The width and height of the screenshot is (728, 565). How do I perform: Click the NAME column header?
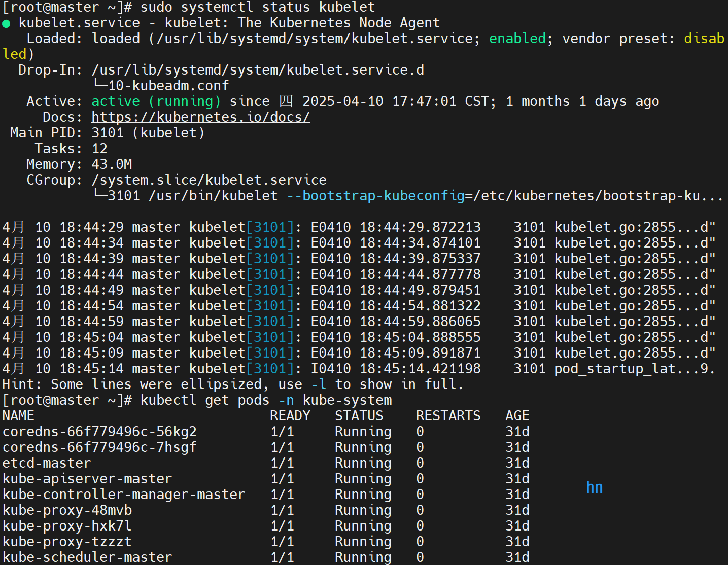click(18, 415)
